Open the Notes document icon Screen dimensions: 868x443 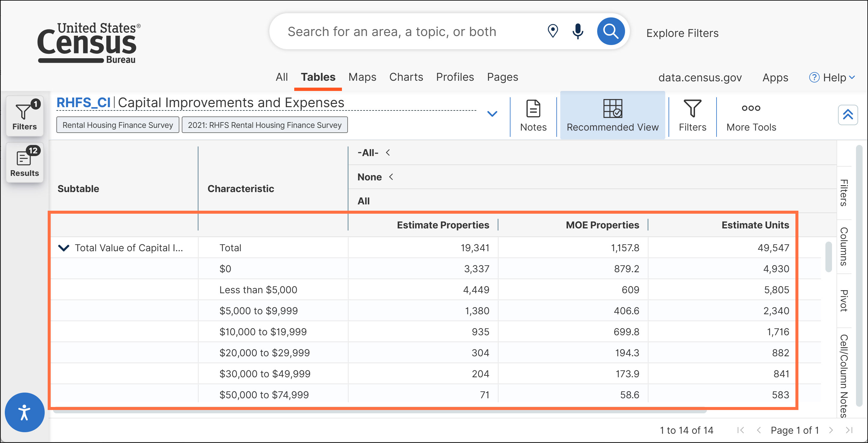[533, 115]
